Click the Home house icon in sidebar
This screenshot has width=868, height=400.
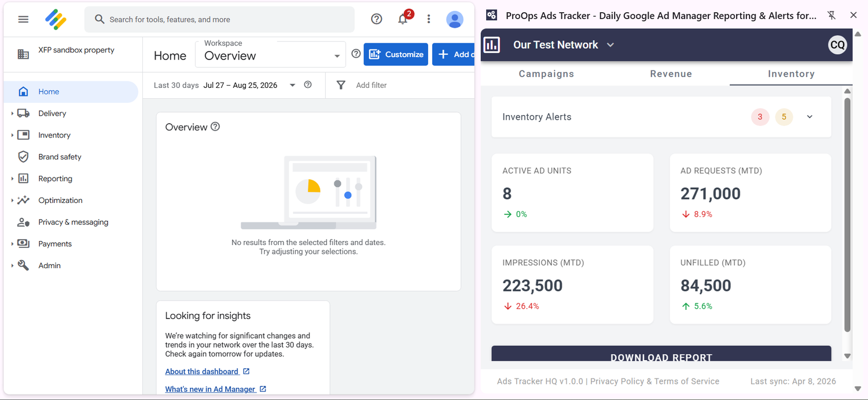23,91
